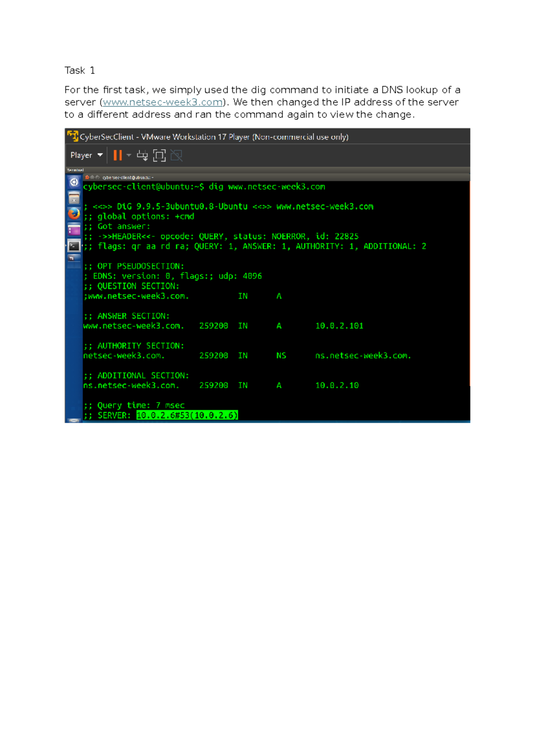Click the NS value 'ns.netsec-week3.com.' at right
Image resolution: width=535 pixels, height=756 pixels.
[x=363, y=356]
